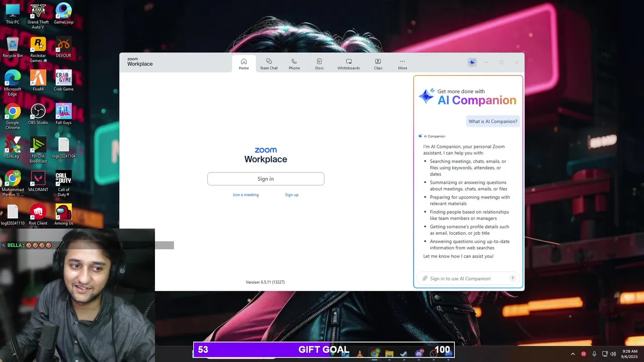This screenshot has height=362, width=644.
Task: Open the network icon in system tray
Action: tap(605, 354)
